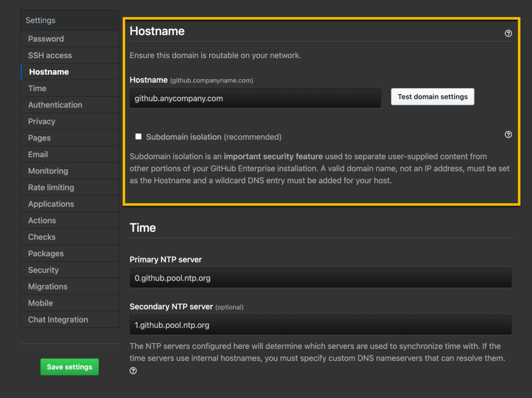The image size is (532, 398).
Task: Open the Privacy settings section
Action: pyautogui.click(x=41, y=121)
